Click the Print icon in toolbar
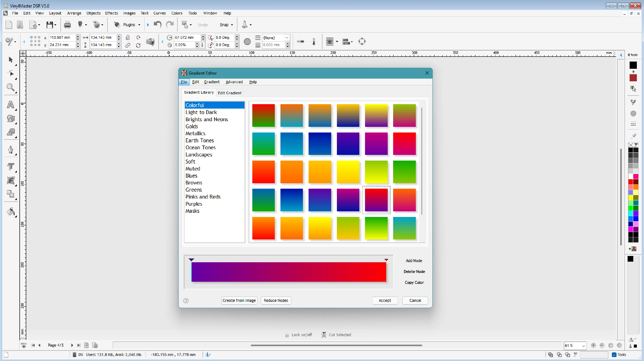 67,25
